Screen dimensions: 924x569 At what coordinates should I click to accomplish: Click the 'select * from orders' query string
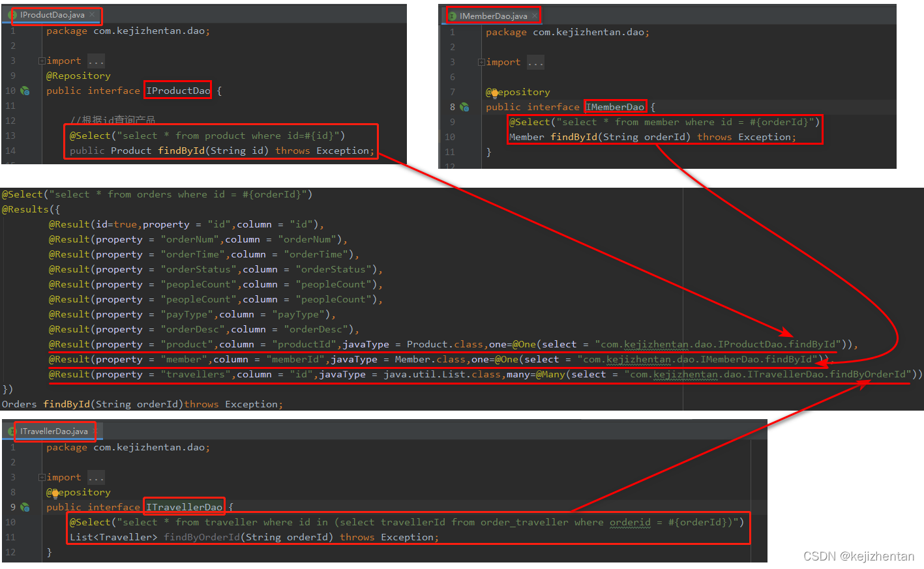coord(178,194)
